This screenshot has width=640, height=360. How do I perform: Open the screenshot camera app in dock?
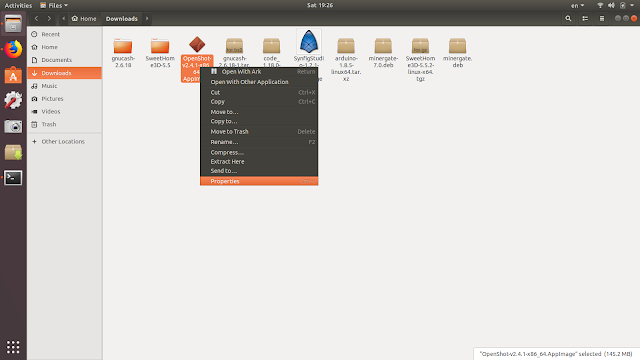[13, 127]
